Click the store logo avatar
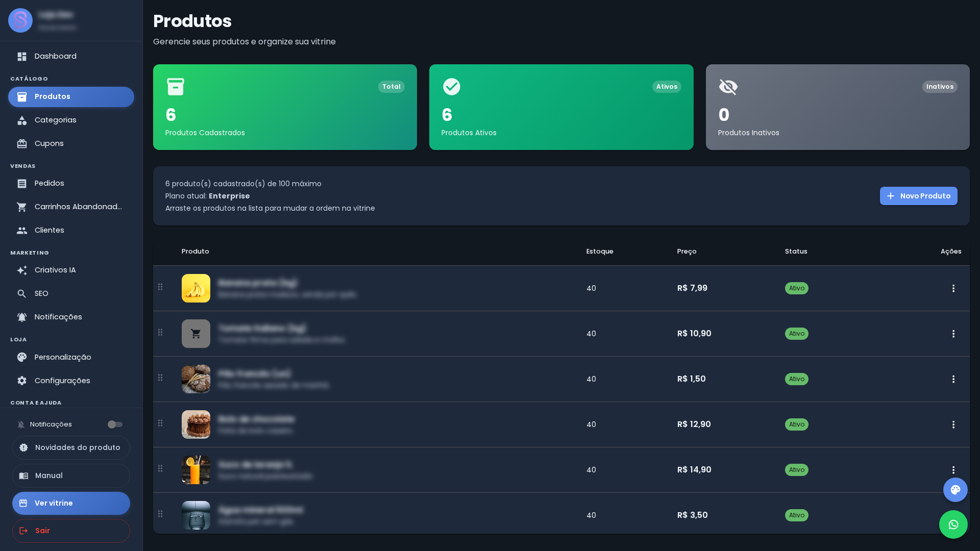Image resolution: width=980 pixels, height=551 pixels. click(x=20, y=20)
